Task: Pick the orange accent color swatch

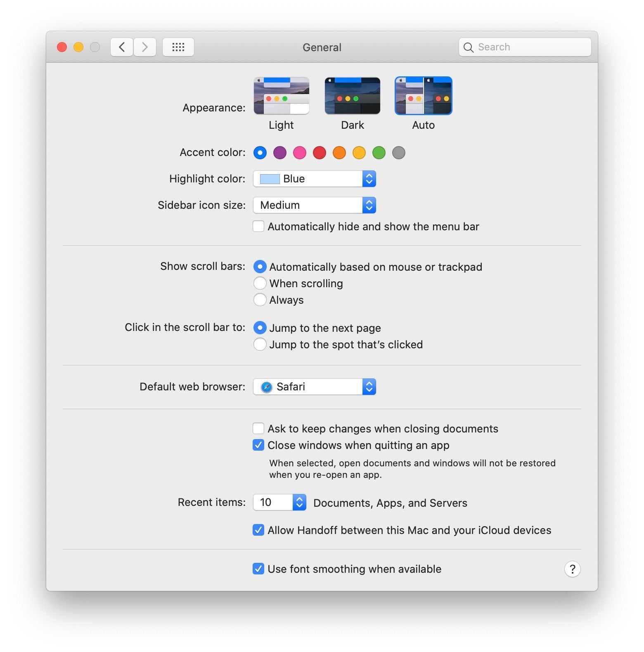Action: pyautogui.click(x=339, y=152)
